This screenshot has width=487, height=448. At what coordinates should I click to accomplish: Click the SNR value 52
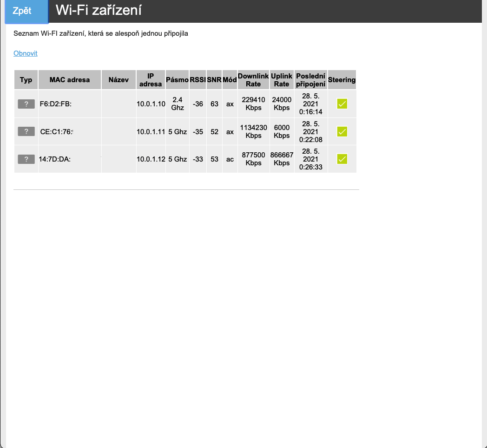point(214,131)
